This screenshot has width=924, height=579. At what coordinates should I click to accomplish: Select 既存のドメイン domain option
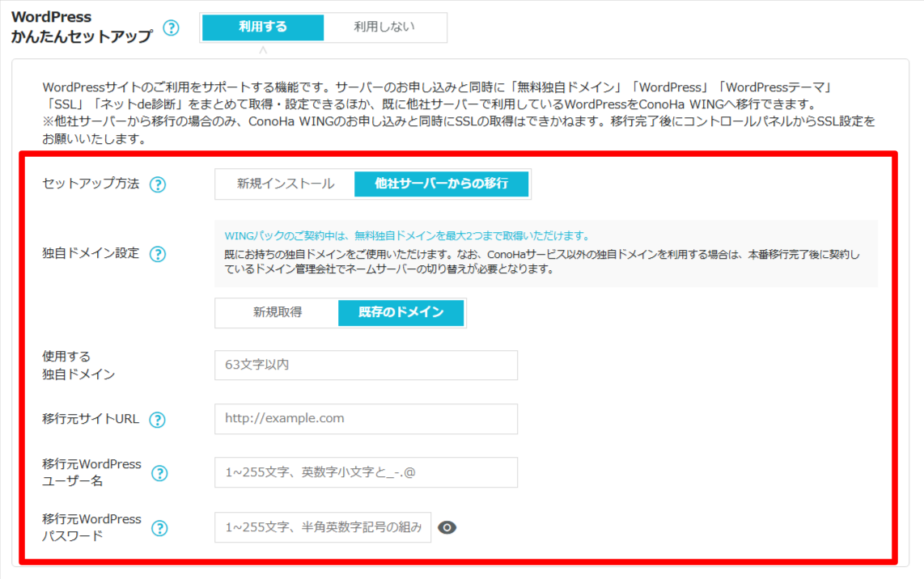(401, 312)
